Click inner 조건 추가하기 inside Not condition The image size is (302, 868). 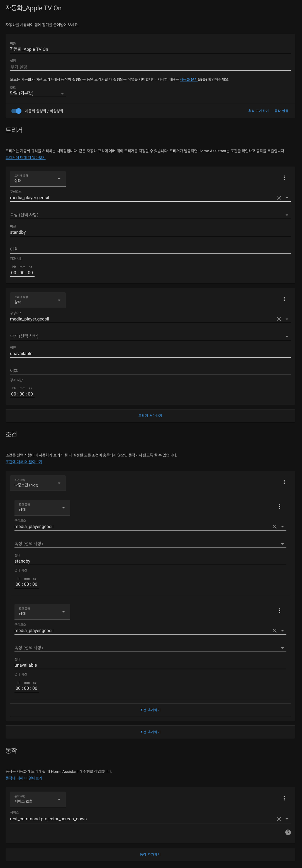click(x=150, y=710)
